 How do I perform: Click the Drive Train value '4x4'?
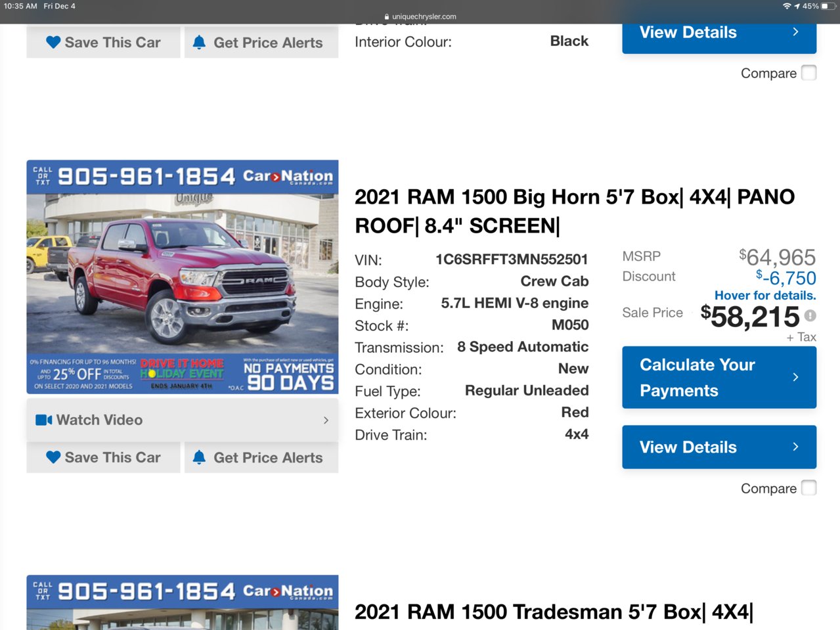point(577,434)
